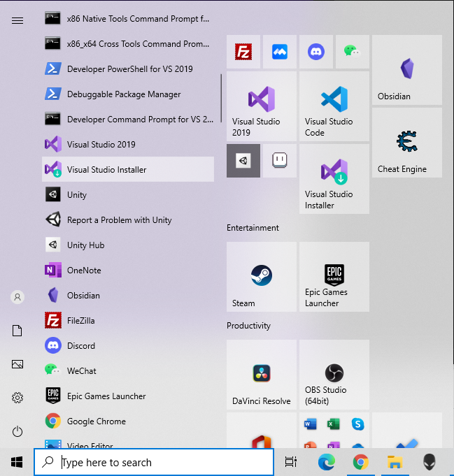
Task: Open the DaVinci Resolve tile
Action: point(261,375)
